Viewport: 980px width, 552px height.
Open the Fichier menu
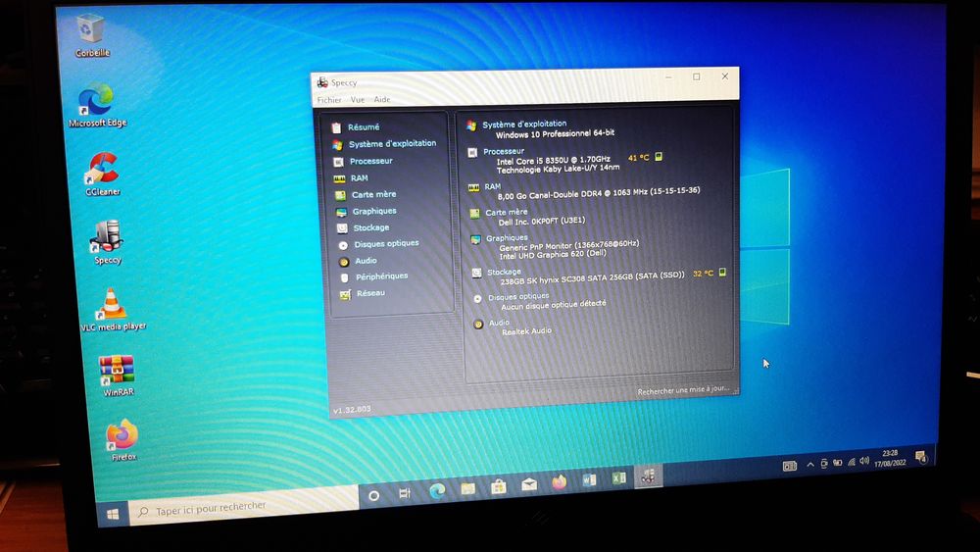pos(329,100)
